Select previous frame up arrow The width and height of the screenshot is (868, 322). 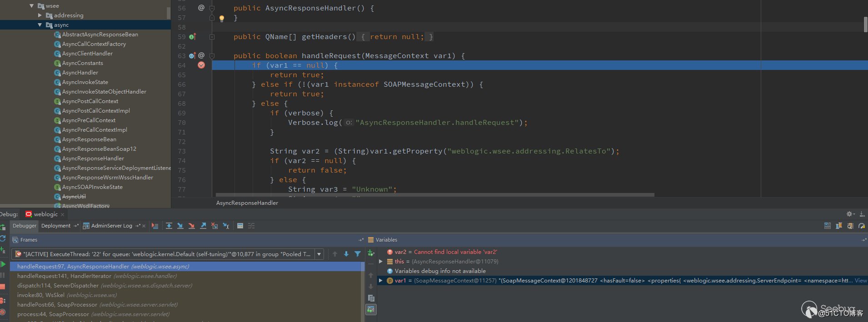point(335,254)
